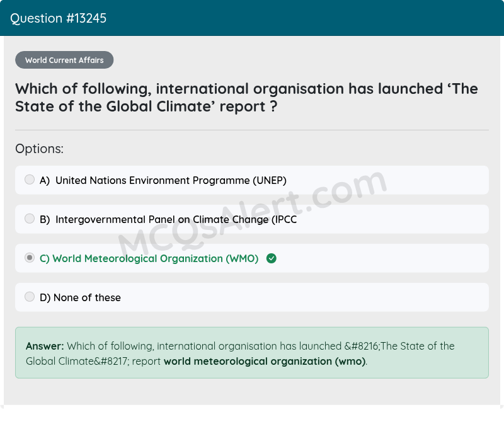Click the 'None of these' option text

pos(87,297)
